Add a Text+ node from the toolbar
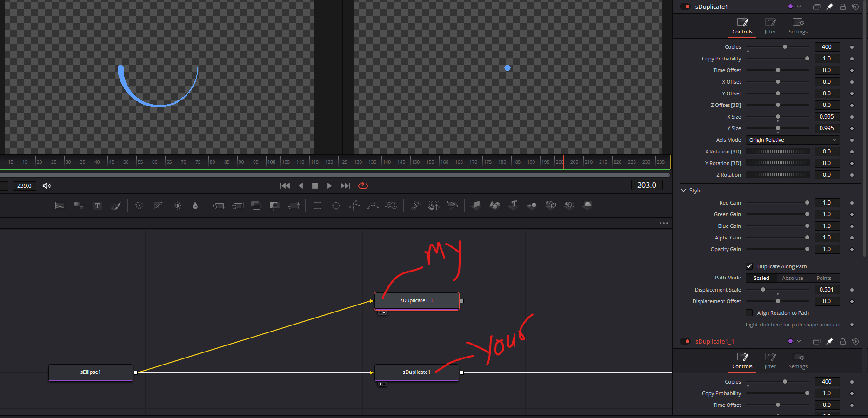The height and width of the screenshot is (418, 868). (x=97, y=206)
